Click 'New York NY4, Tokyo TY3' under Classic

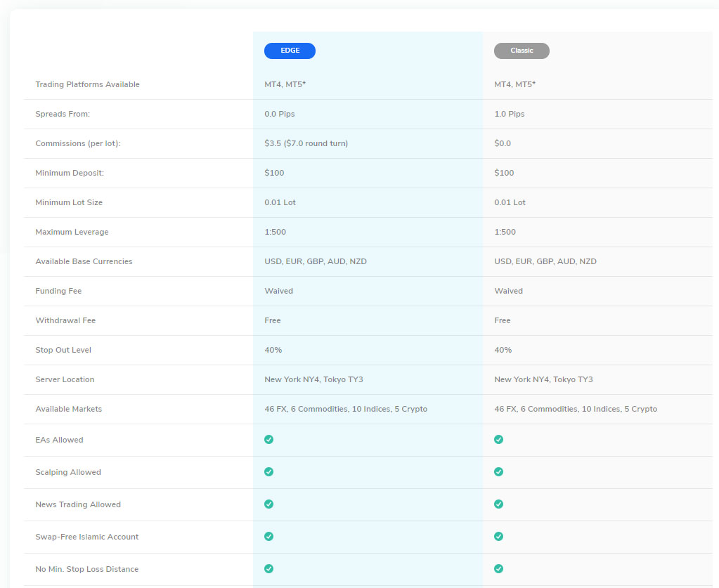[543, 379]
